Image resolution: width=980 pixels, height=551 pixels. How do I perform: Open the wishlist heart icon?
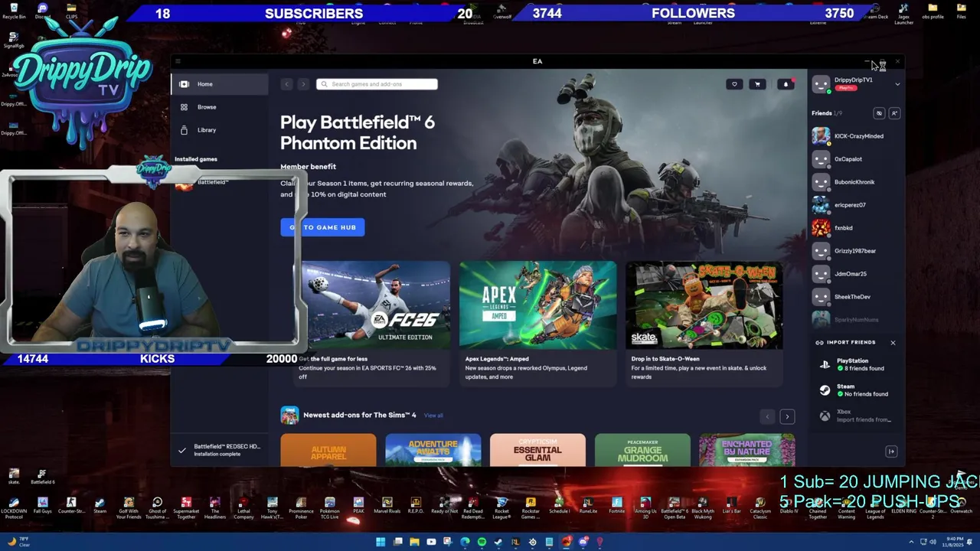point(734,84)
